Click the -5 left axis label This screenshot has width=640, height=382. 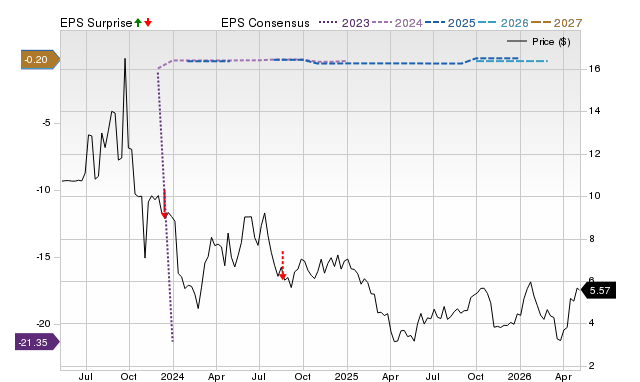[47, 123]
